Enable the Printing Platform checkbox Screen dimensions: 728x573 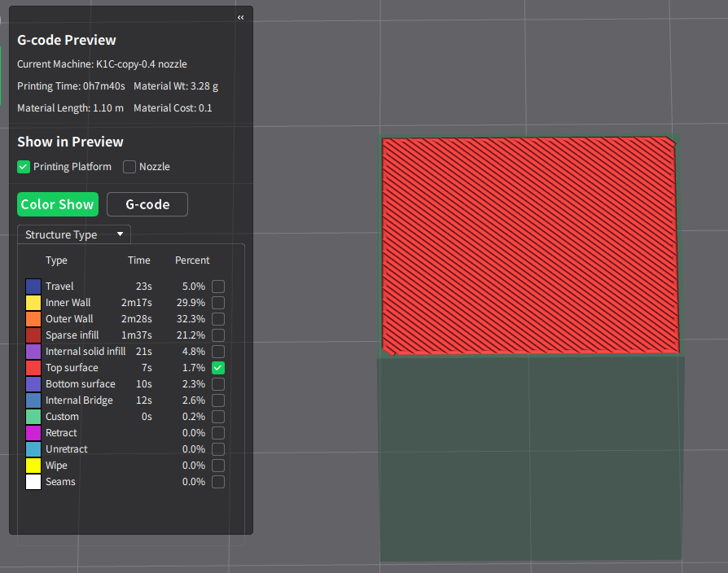point(24,167)
